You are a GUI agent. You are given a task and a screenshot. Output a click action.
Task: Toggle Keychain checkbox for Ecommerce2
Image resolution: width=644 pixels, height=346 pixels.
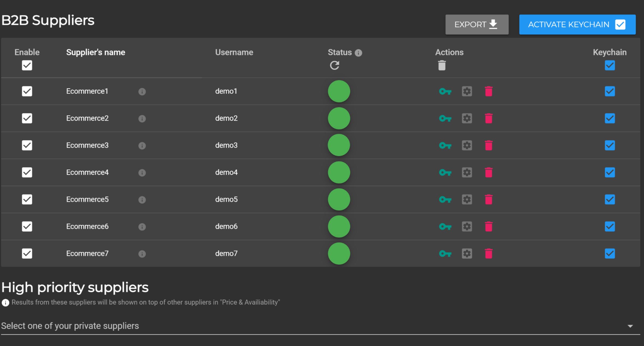click(x=610, y=118)
